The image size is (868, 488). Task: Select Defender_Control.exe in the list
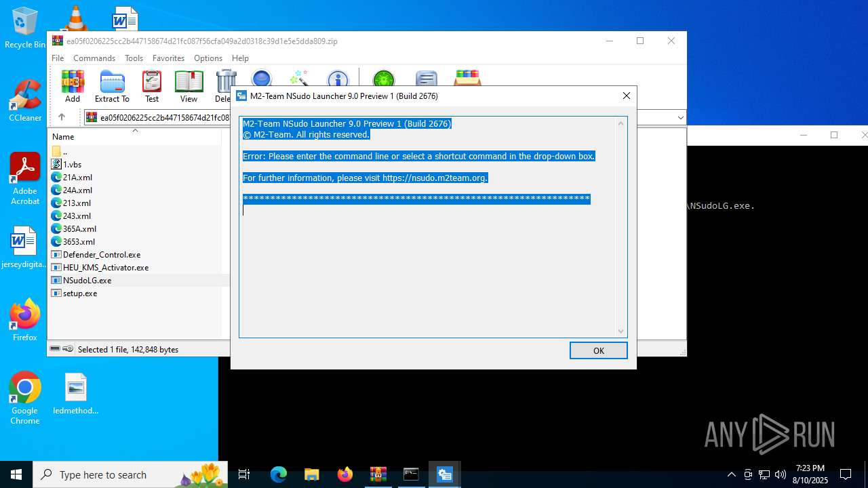coord(102,255)
